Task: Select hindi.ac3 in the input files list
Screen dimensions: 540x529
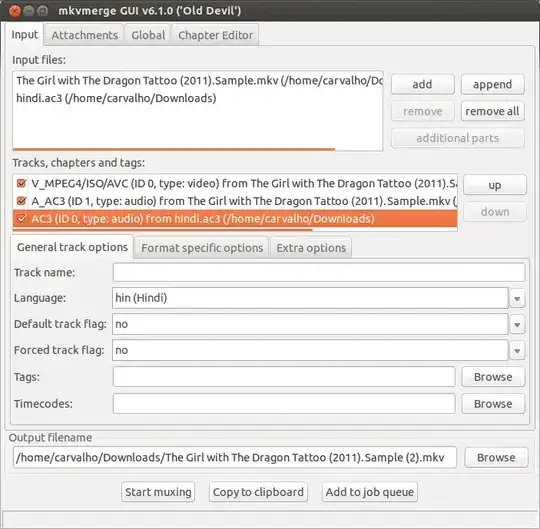Action: [198, 98]
